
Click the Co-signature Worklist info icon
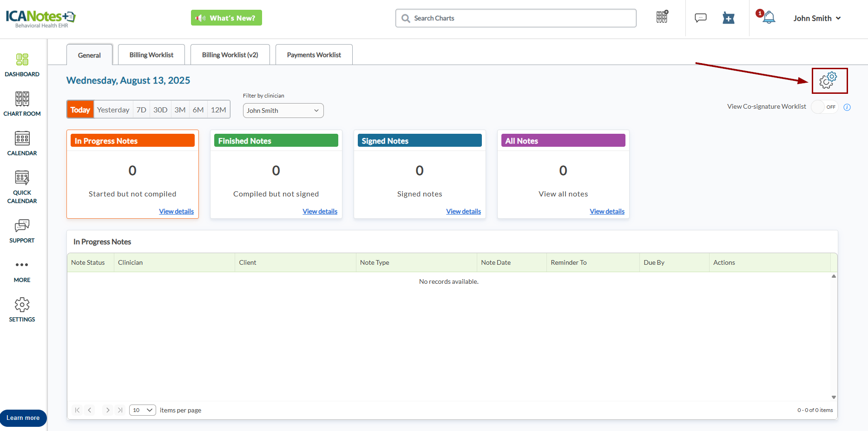[x=847, y=107]
